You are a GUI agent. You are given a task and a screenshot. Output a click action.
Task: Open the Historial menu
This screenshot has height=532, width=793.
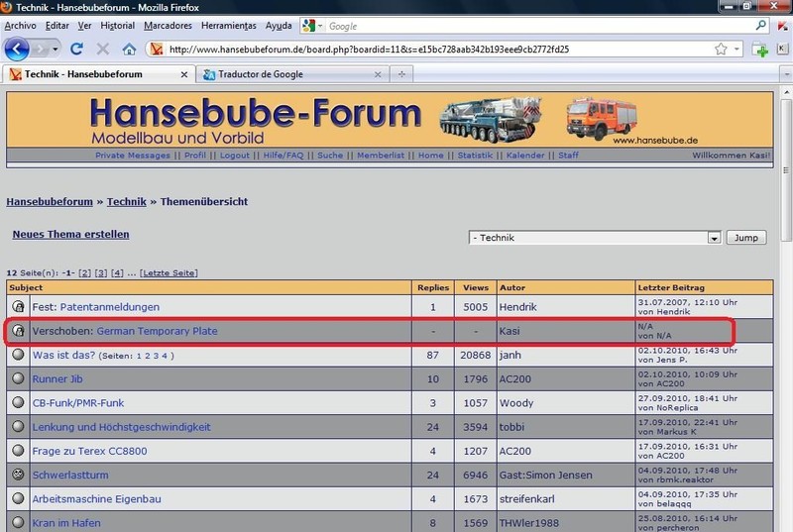coord(117,25)
